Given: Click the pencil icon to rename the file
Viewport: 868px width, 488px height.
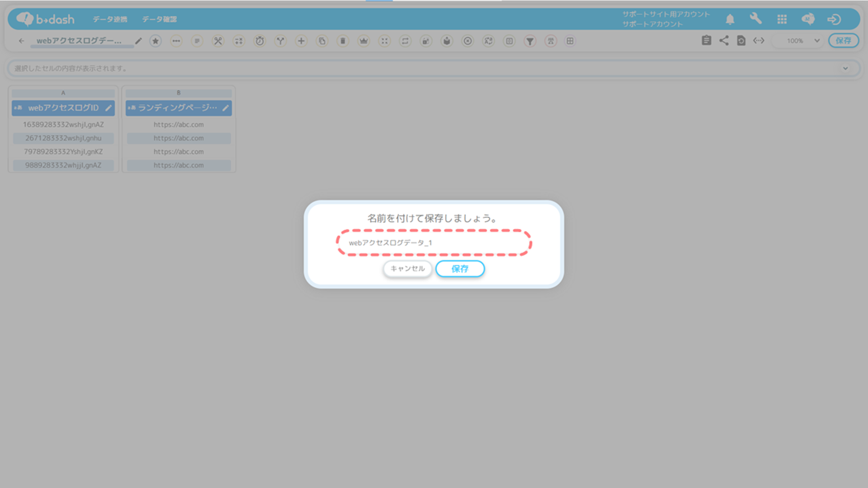Looking at the screenshot, I should (x=138, y=41).
